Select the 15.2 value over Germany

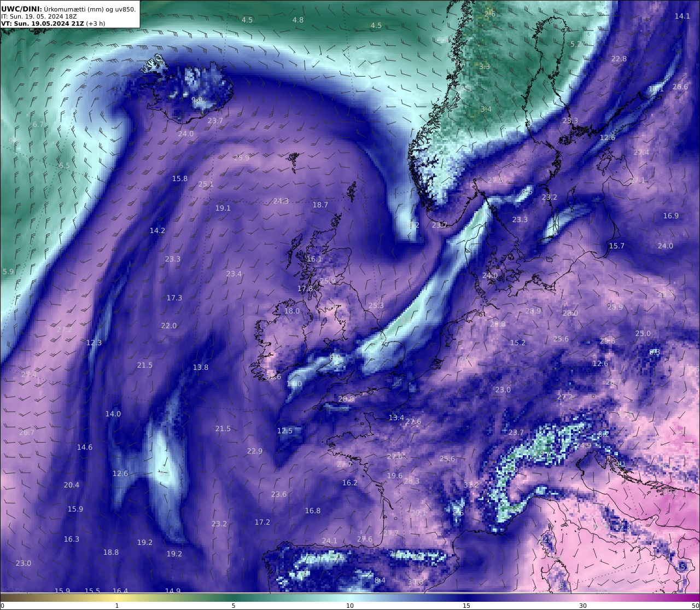click(x=518, y=343)
